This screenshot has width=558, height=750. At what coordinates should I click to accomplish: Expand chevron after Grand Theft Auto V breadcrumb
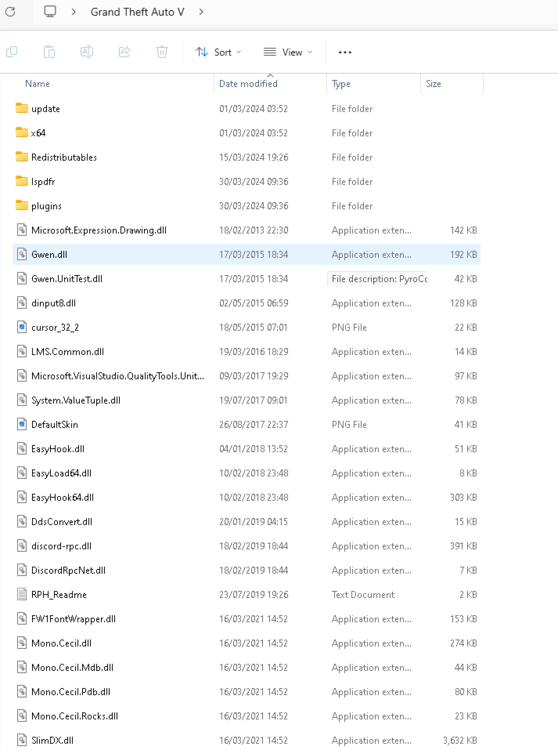point(201,11)
